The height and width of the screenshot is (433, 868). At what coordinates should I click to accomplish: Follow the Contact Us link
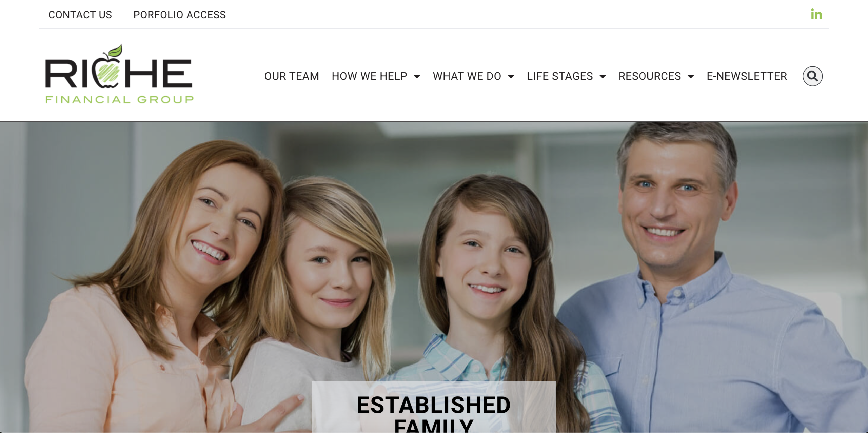(x=80, y=15)
